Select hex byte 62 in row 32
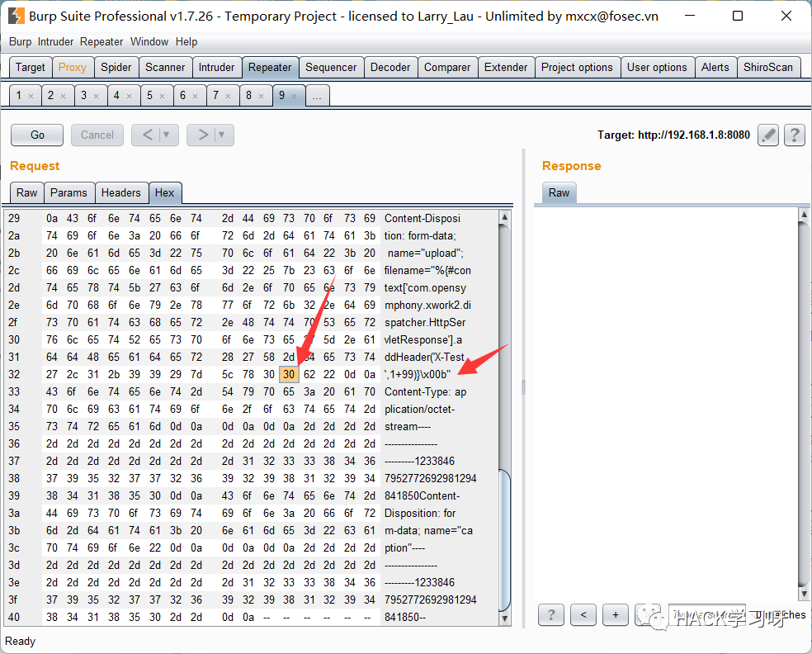This screenshot has height=654, width=812. pyautogui.click(x=309, y=375)
